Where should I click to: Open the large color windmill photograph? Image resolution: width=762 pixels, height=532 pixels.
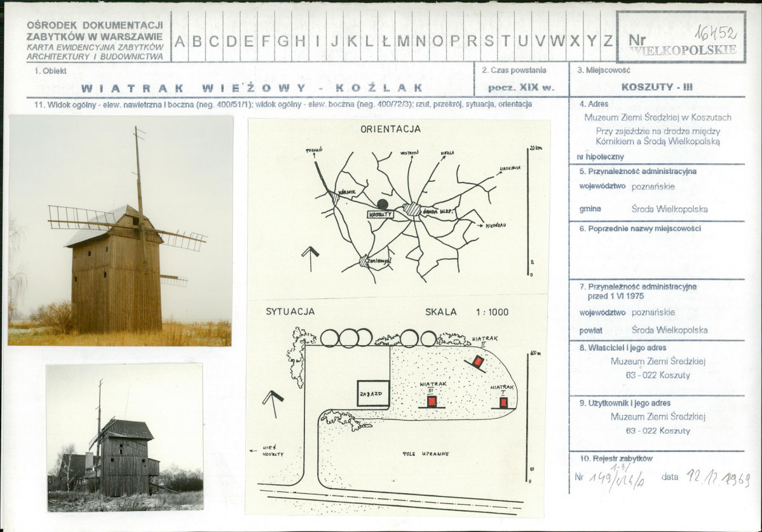point(120,230)
